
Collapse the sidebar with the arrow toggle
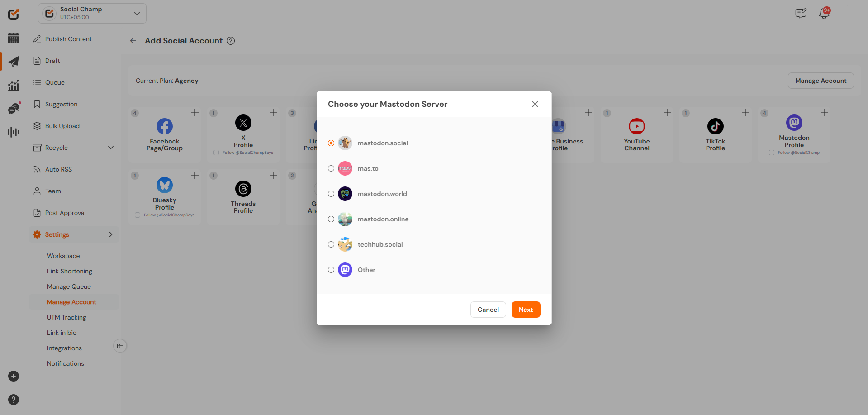click(x=120, y=346)
